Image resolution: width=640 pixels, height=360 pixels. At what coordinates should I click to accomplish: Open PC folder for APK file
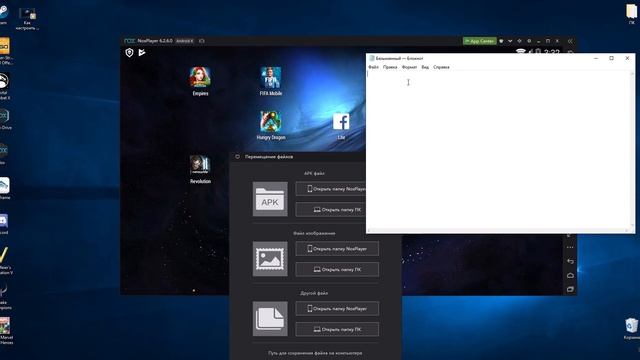(331, 209)
